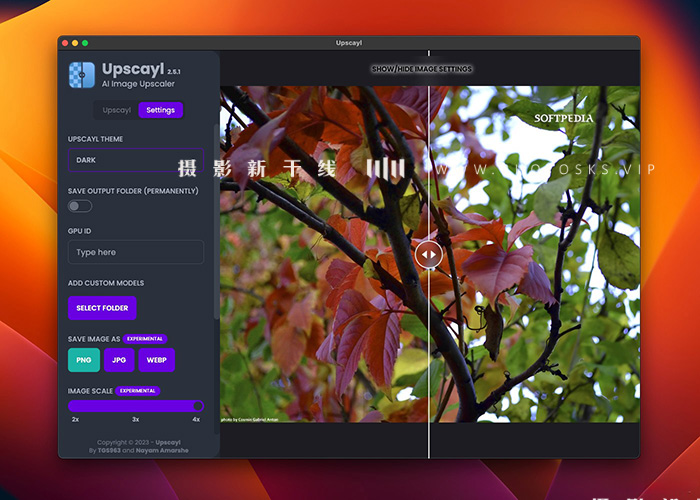
Task: Click the yellow minimize window button
Action: pyautogui.click(x=75, y=43)
